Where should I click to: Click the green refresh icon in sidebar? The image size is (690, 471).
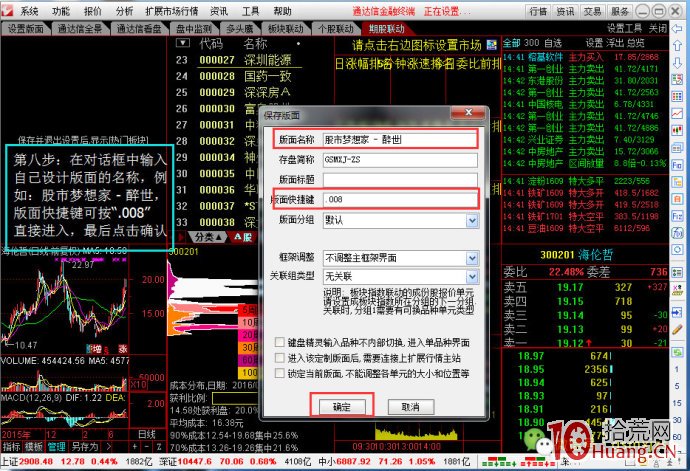coord(677,352)
